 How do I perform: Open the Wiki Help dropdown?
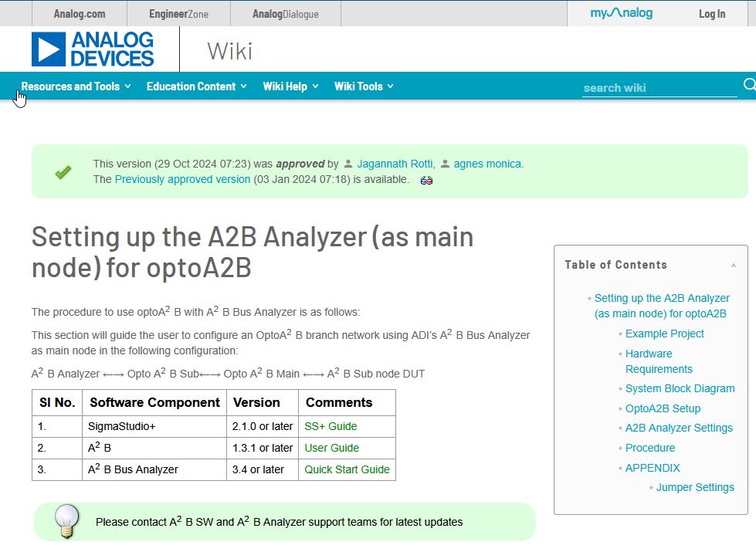point(290,86)
